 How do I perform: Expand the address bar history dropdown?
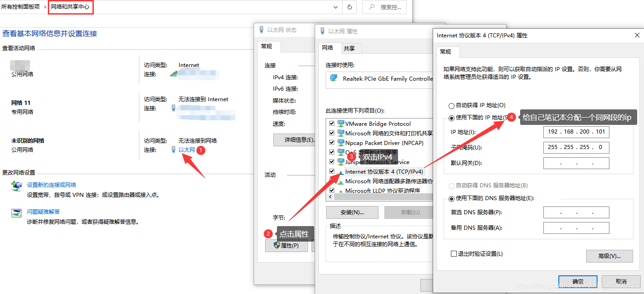click(x=336, y=7)
